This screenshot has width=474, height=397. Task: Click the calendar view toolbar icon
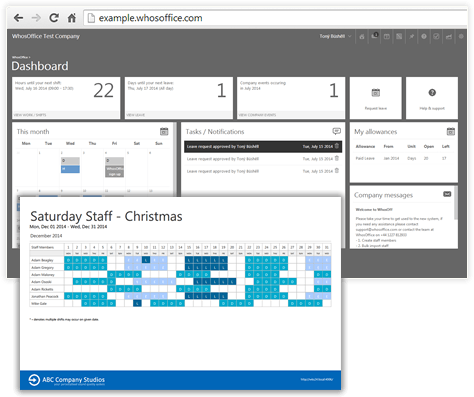[x=387, y=36]
